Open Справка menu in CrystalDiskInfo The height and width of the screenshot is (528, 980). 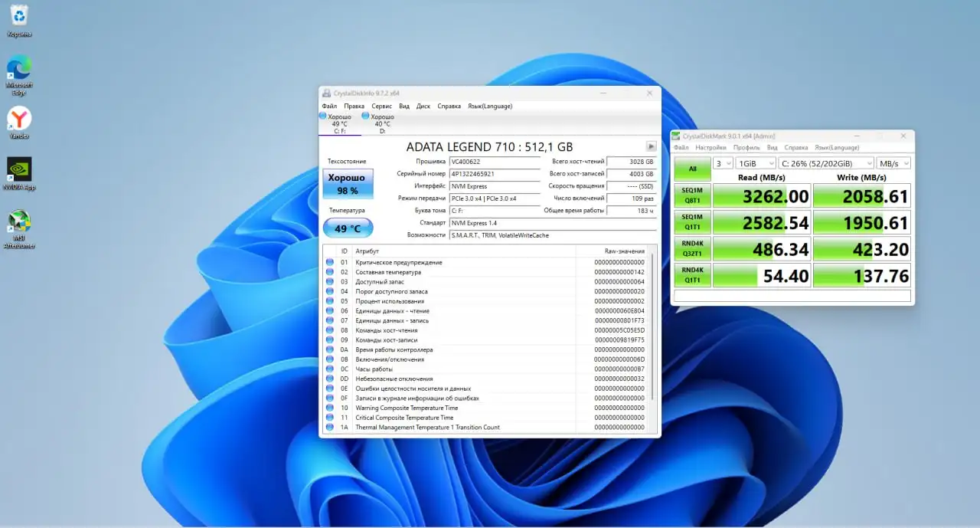point(449,106)
